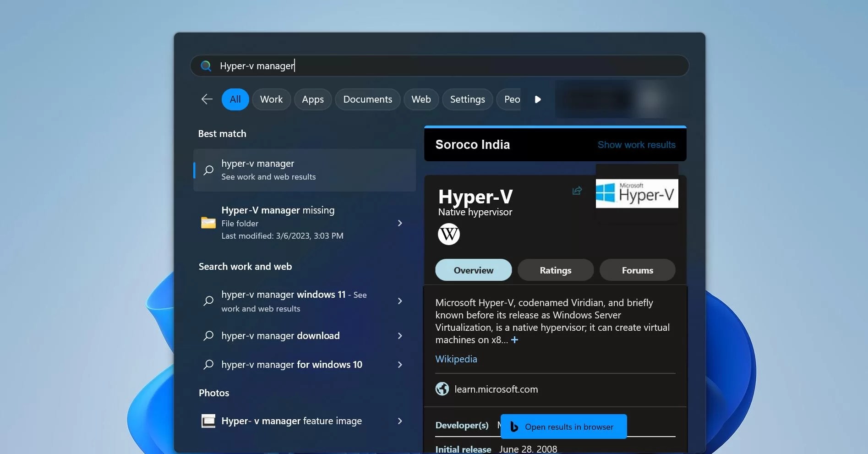
Task: Click the globe icon next to learn.microsoft.com
Action: point(442,389)
